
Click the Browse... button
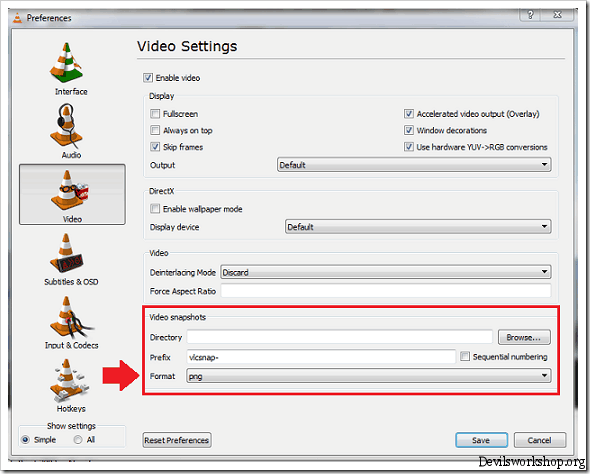[524, 337]
